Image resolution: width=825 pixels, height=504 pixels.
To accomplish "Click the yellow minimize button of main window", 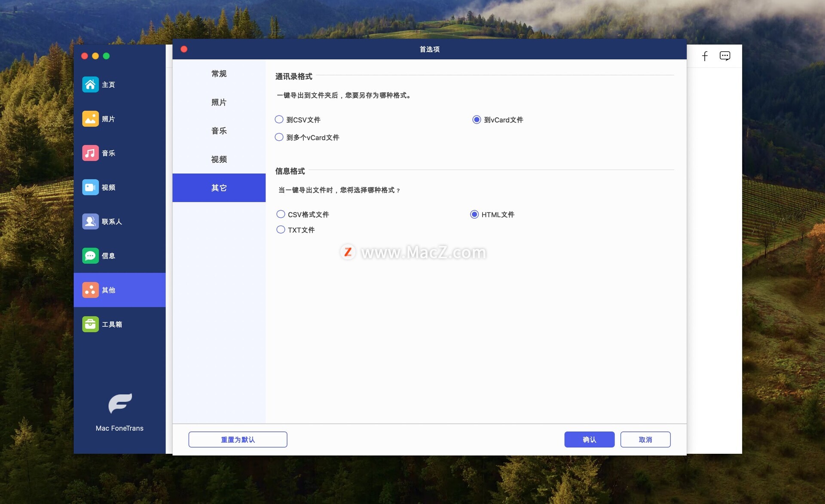I will click(95, 56).
